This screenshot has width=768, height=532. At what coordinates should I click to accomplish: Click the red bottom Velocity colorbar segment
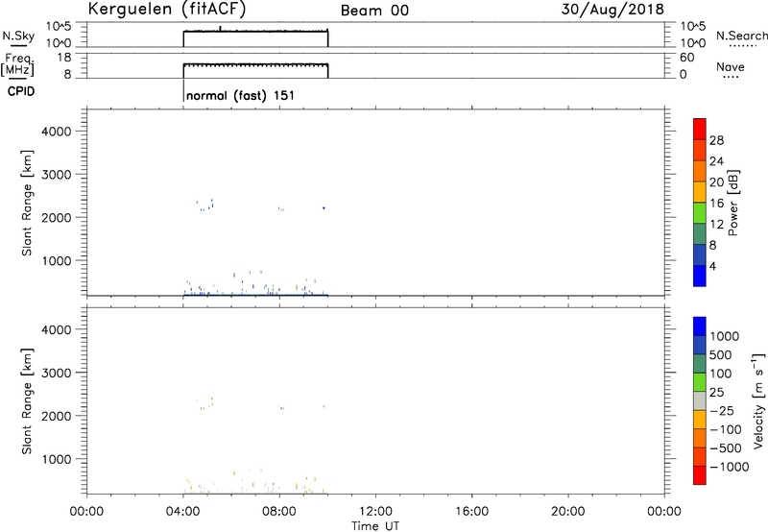[700, 475]
